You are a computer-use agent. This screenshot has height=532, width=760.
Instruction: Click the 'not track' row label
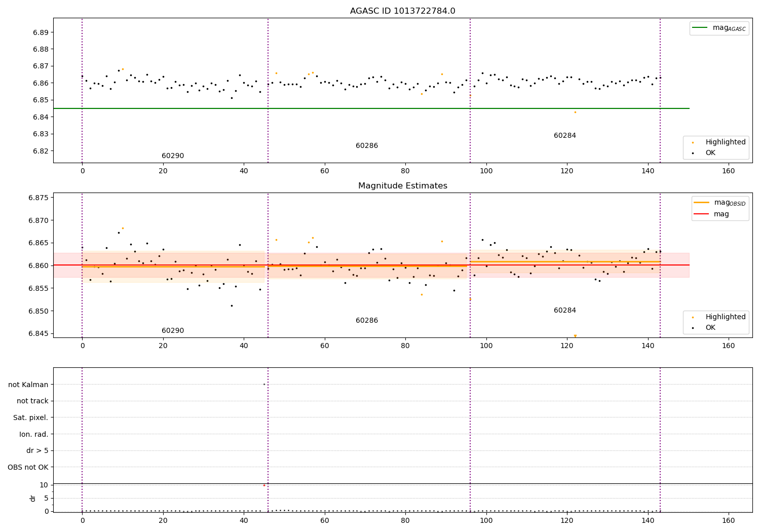coord(32,401)
